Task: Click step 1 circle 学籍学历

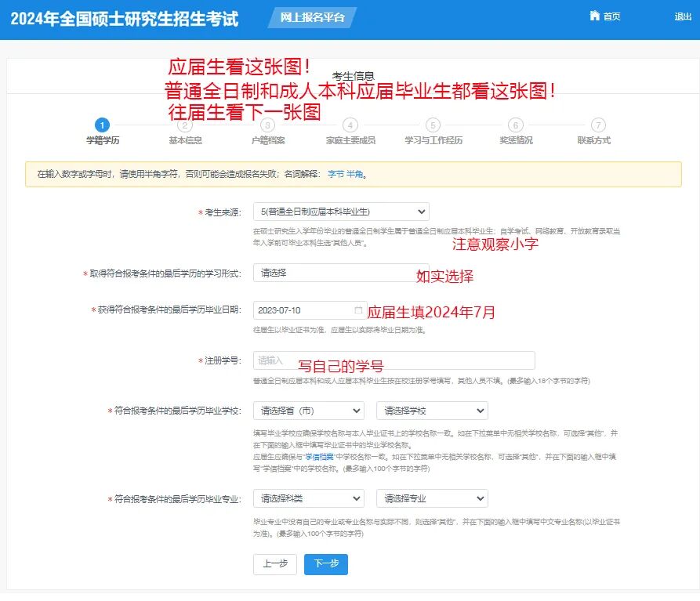Action: [x=102, y=125]
